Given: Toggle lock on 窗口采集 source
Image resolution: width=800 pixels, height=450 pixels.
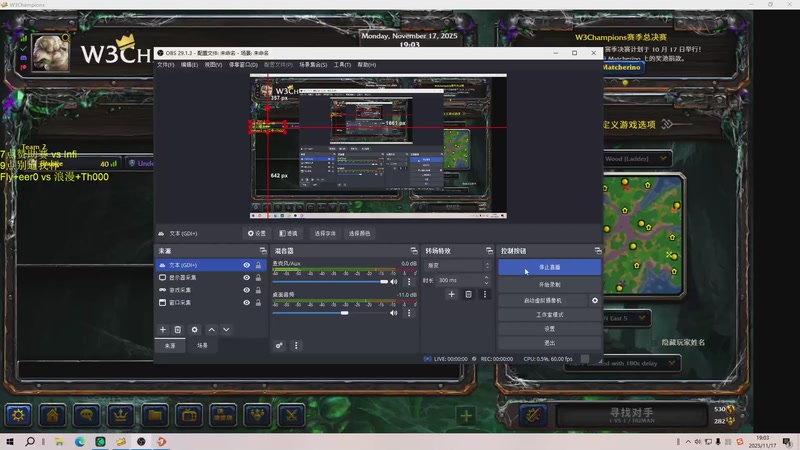Looking at the screenshot, I should click(x=258, y=303).
